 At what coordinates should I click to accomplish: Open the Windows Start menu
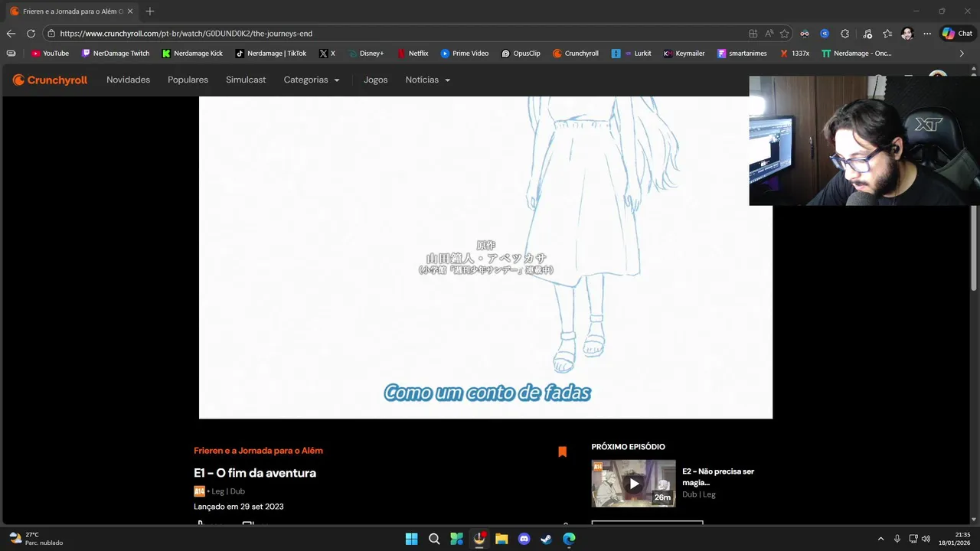click(411, 539)
